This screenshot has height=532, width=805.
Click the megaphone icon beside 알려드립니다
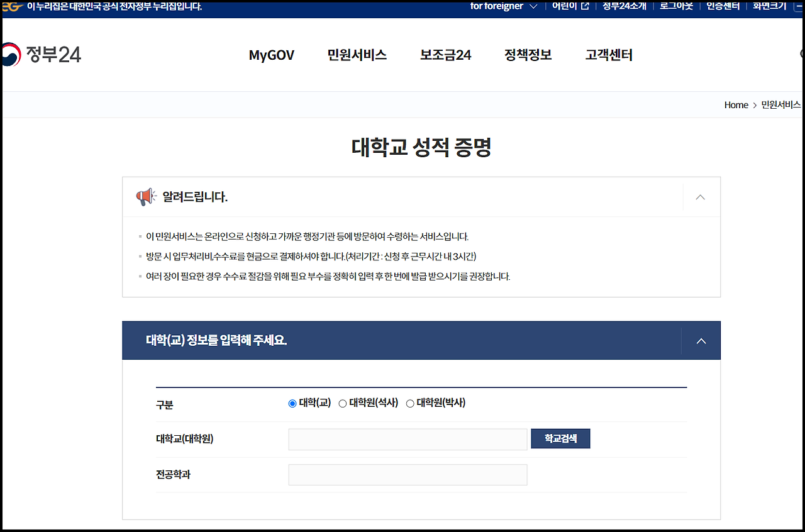(x=147, y=197)
